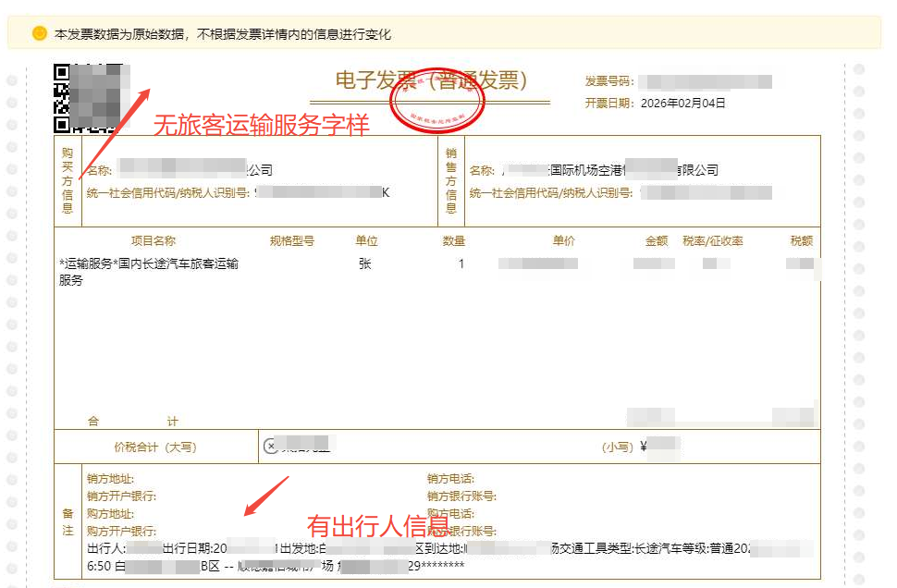
Task: Click the 电子发票（普通发票） title
Action: 431,81
